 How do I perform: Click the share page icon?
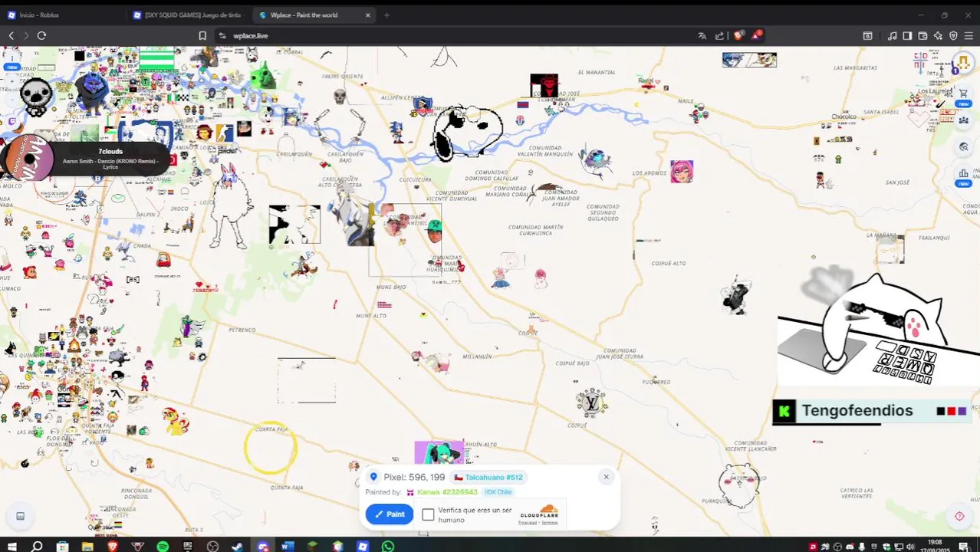tap(719, 35)
